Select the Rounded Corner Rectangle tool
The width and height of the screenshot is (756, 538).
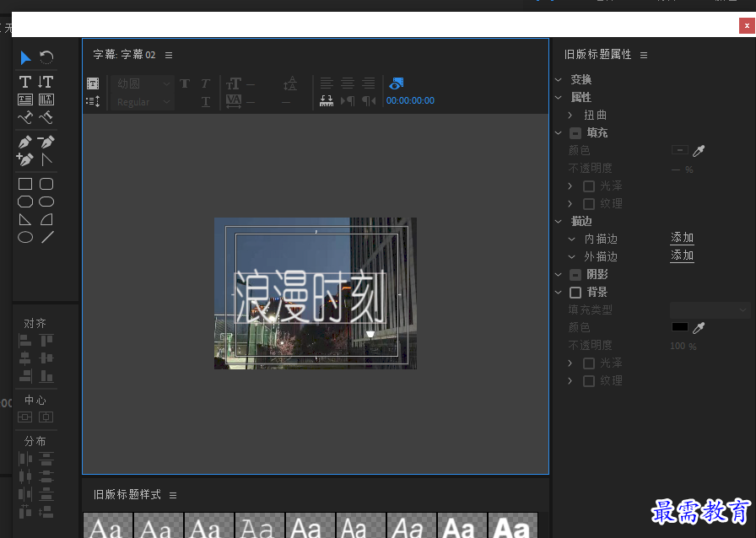pos(46,184)
